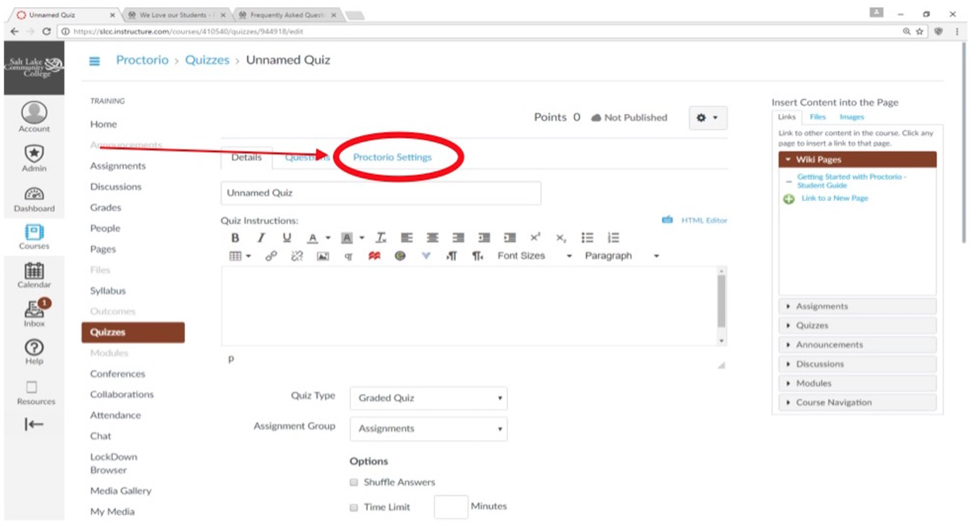
Task: Open the Admin shield icon
Action: click(34, 158)
